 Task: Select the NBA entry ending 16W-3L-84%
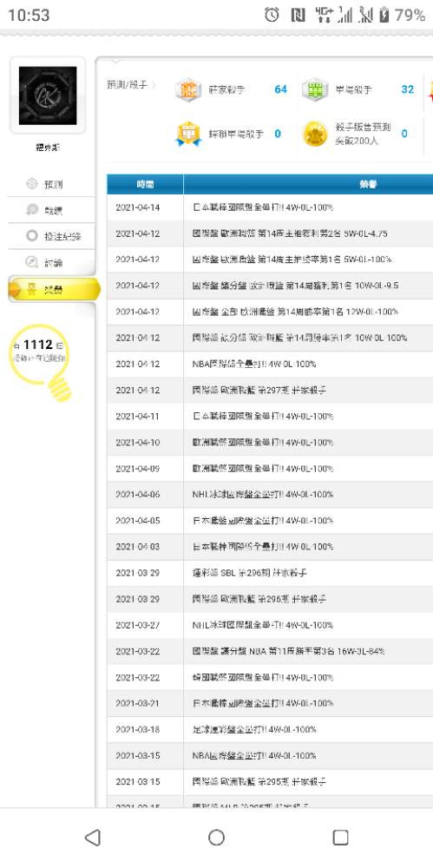(288, 651)
